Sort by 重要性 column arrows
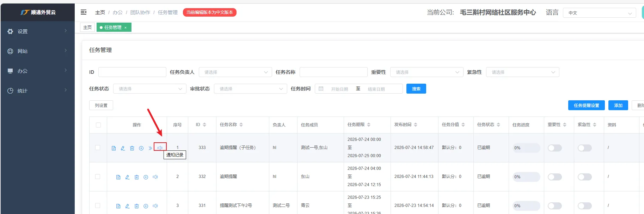Screen dimensions: 644x214 tap(565, 125)
